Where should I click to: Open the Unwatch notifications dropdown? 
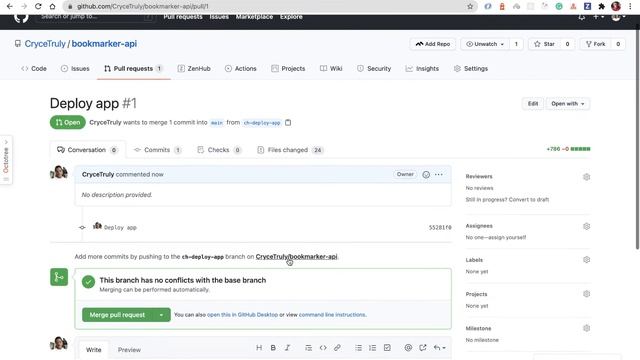pos(485,44)
